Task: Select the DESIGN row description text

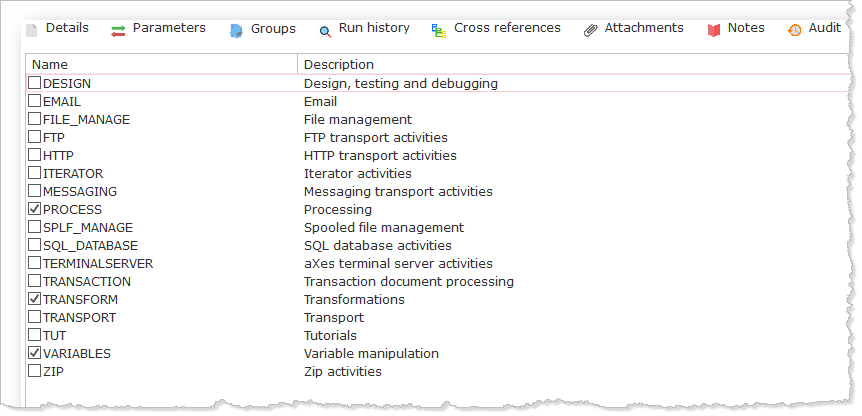Action: click(401, 84)
